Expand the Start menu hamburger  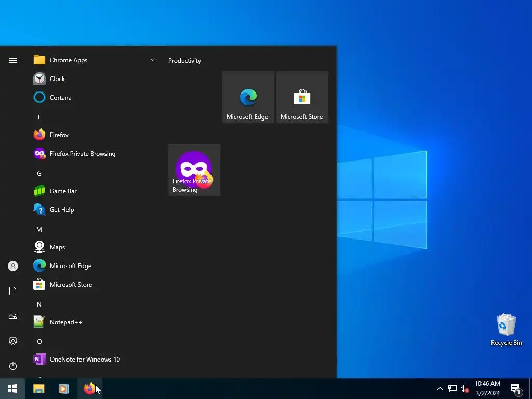click(13, 60)
